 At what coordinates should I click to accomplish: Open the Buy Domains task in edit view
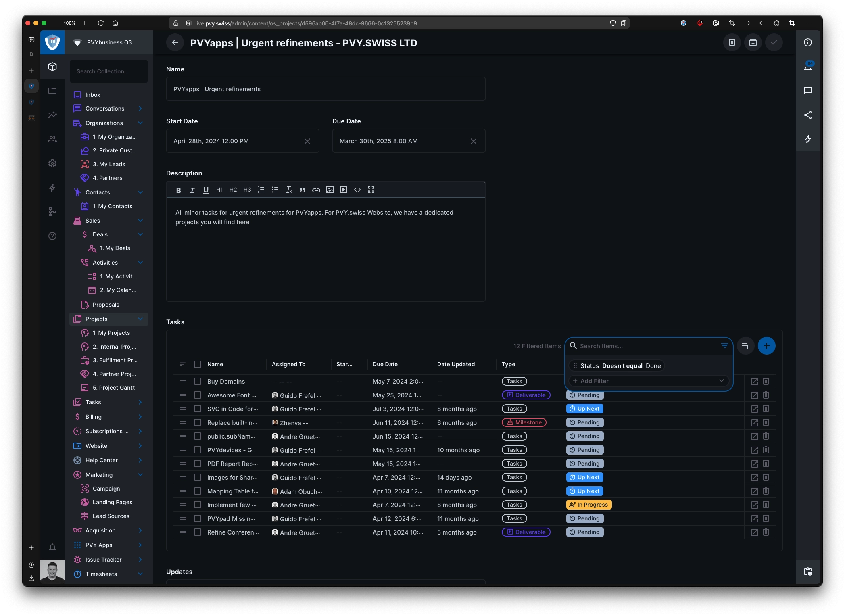coord(754,381)
